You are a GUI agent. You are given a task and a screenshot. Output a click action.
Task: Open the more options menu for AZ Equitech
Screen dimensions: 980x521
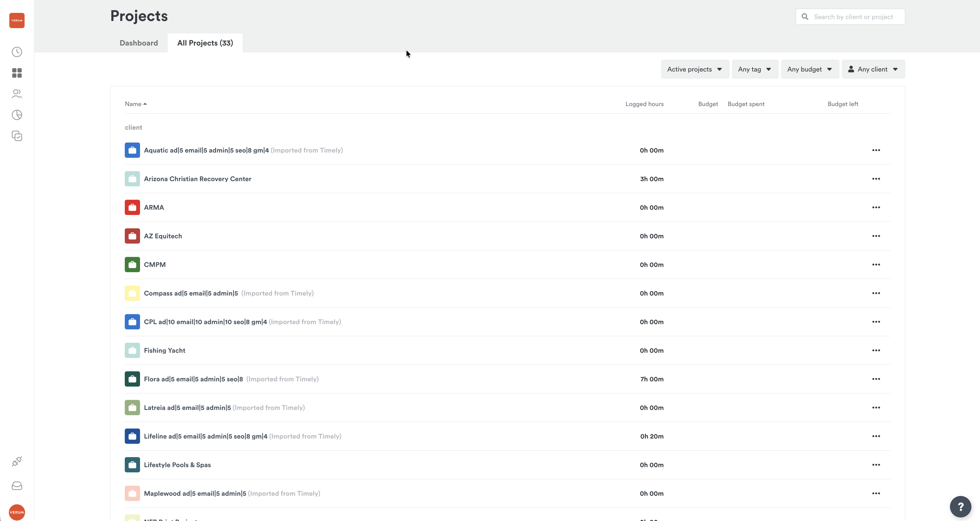coord(876,236)
